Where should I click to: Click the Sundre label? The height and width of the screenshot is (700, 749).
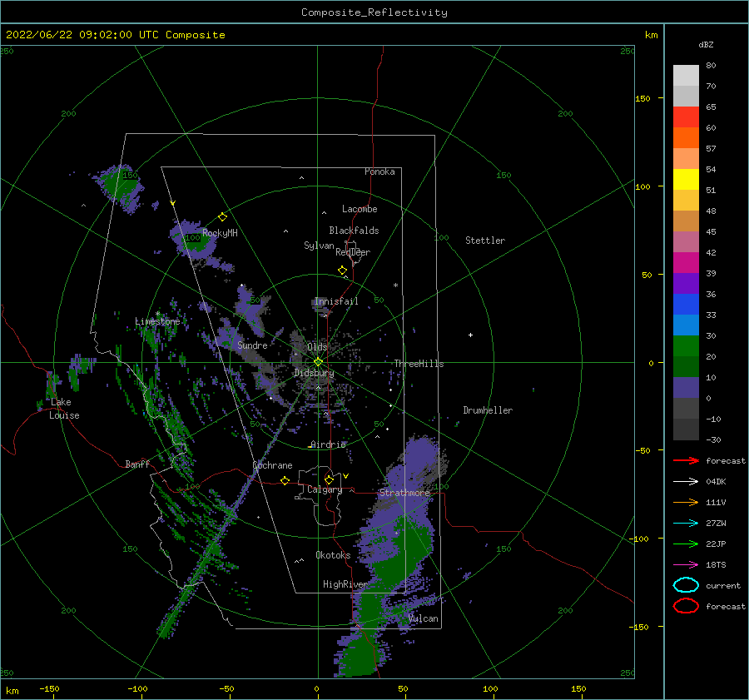pyautogui.click(x=252, y=345)
